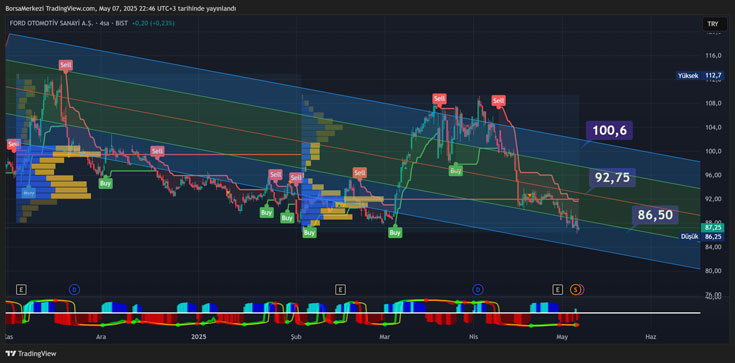Select the 100,6 price callout

point(609,130)
